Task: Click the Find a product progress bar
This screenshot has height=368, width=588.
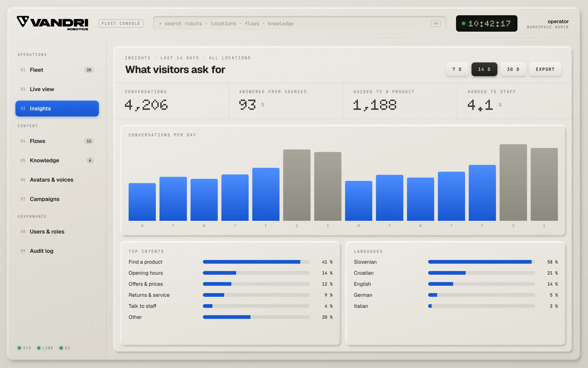Action: tap(256, 262)
